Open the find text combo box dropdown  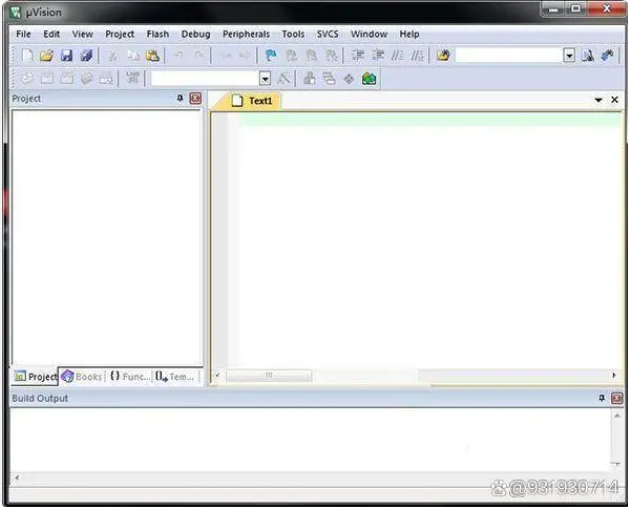[569, 56]
